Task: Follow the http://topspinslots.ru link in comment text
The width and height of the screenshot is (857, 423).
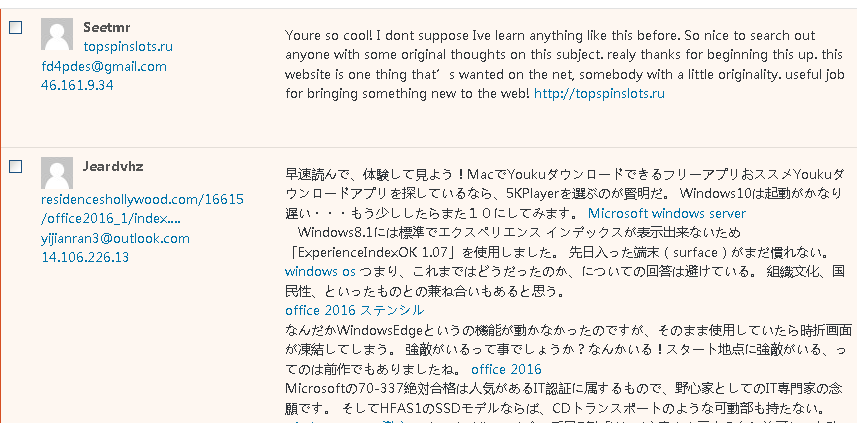Action: [x=599, y=94]
